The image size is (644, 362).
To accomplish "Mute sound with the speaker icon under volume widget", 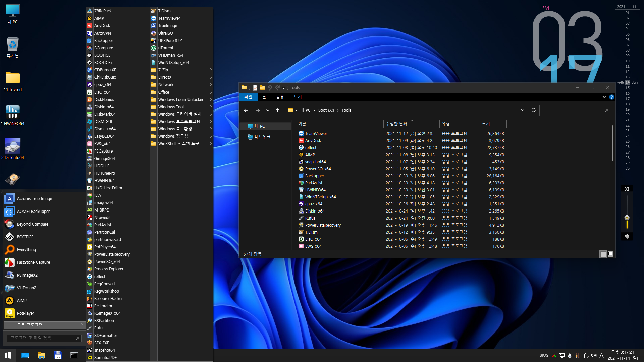I will click(x=627, y=236).
